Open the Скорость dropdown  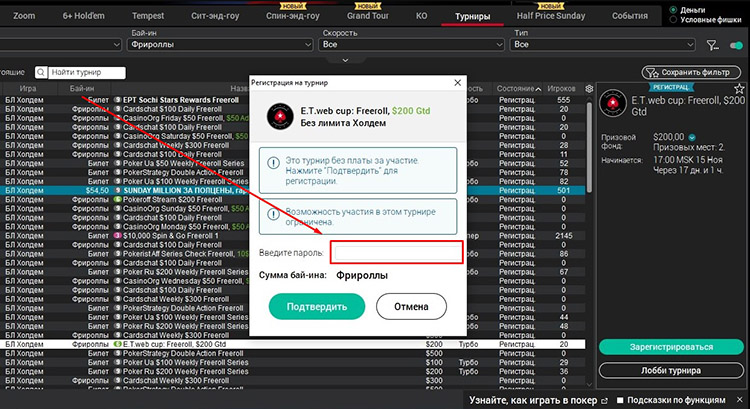point(412,44)
